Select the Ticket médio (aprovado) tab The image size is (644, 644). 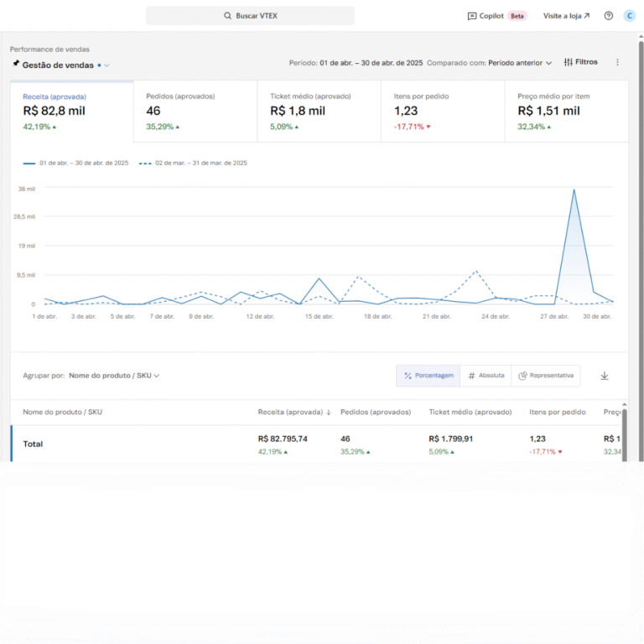point(319,112)
